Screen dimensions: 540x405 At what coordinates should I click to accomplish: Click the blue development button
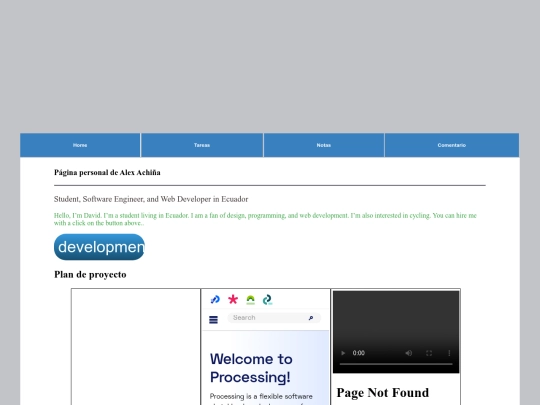[x=99, y=247]
